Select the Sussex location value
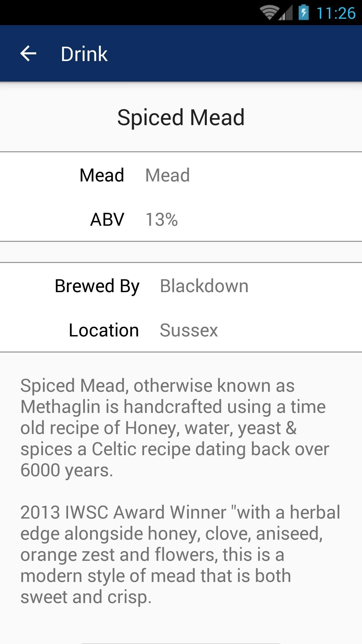Screen dimensions: 362x644 [189, 330]
